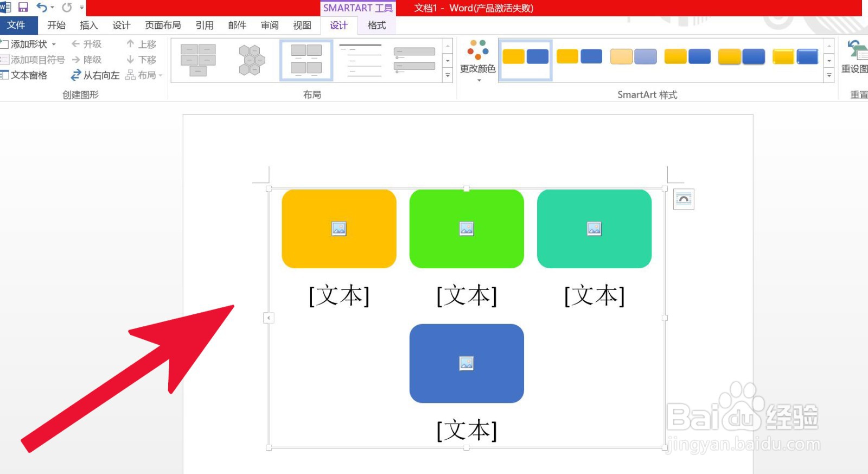Click 添加项目符号 button

pyautogui.click(x=33, y=60)
